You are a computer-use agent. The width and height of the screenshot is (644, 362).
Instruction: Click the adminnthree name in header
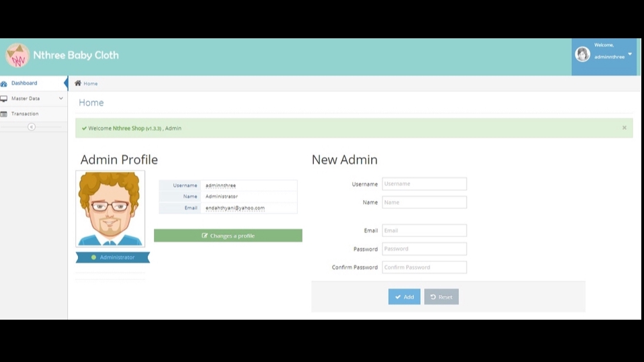[610, 57]
